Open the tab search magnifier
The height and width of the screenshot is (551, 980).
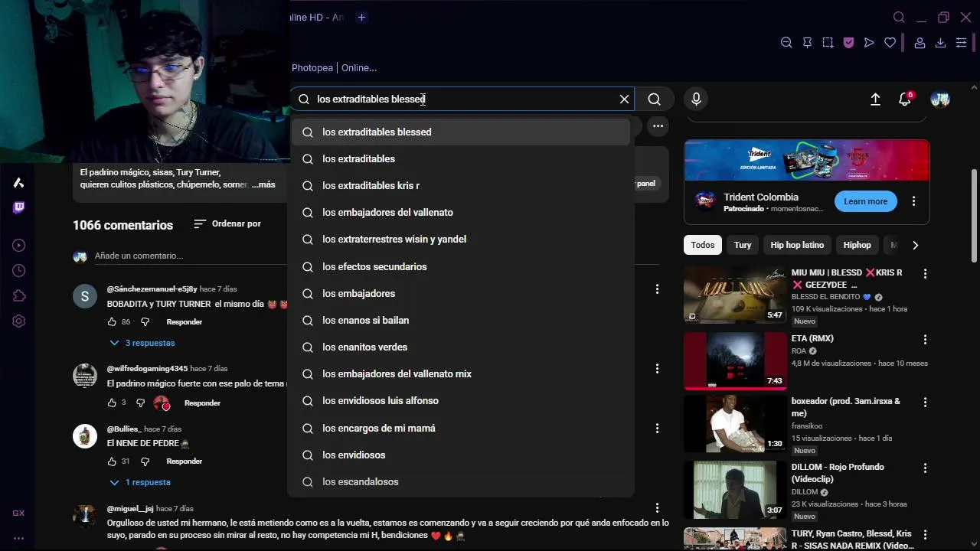[x=899, y=17]
